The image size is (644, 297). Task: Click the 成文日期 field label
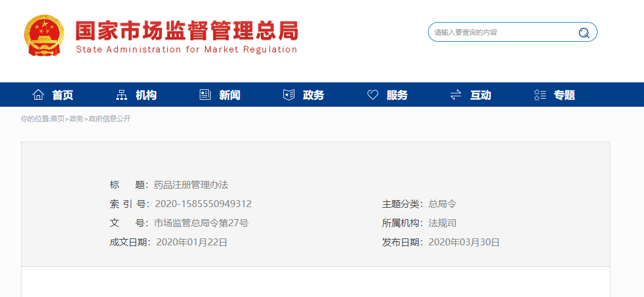pyautogui.click(x=130, y=242)
